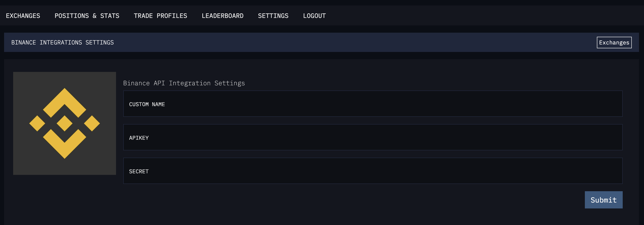644x225 pixels.
Task: Open the Trade Profiles section
Action: tap(160, 16)
